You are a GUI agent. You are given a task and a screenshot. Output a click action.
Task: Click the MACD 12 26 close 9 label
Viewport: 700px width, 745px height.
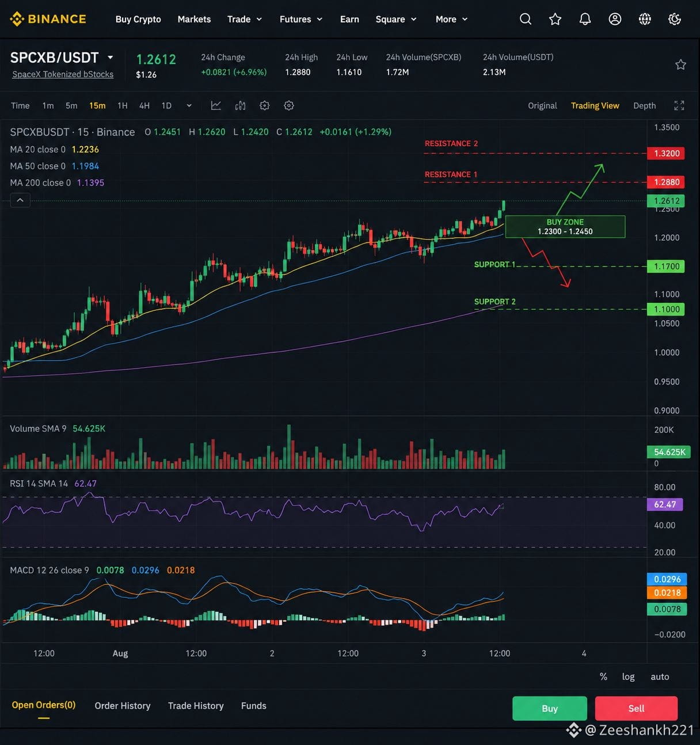tap(50, 570)
